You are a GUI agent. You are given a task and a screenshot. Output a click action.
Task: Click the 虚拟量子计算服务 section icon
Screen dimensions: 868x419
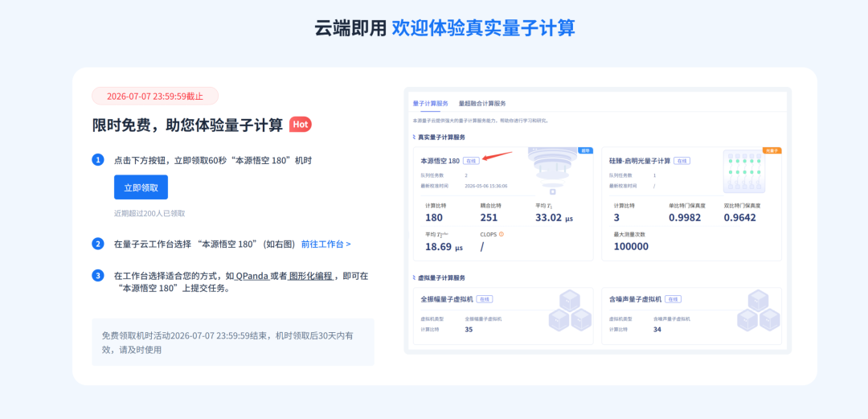(x=415, y=277)
